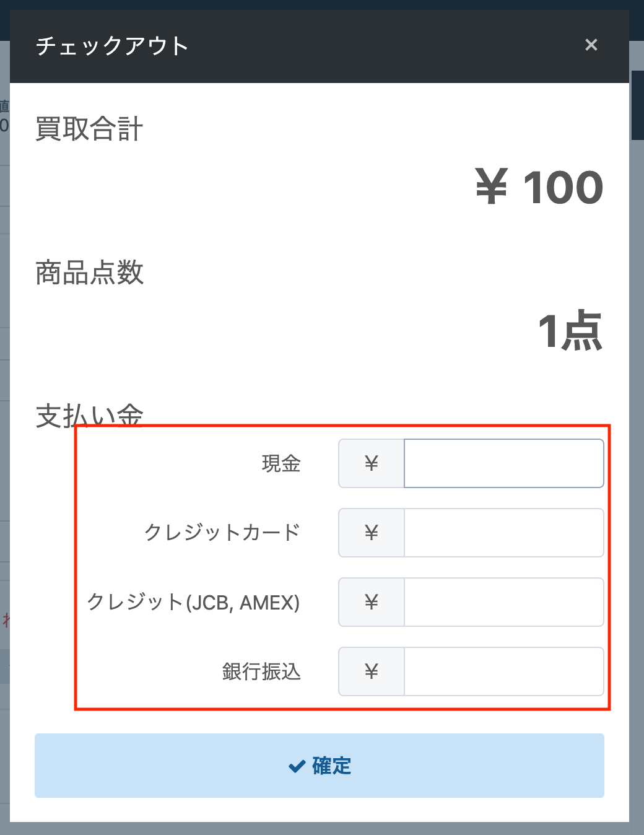This screenshot has height=835, width=644.
Task: Click the ¥ prefix beside クレジットカード
Action: click(x=372, y=533)
